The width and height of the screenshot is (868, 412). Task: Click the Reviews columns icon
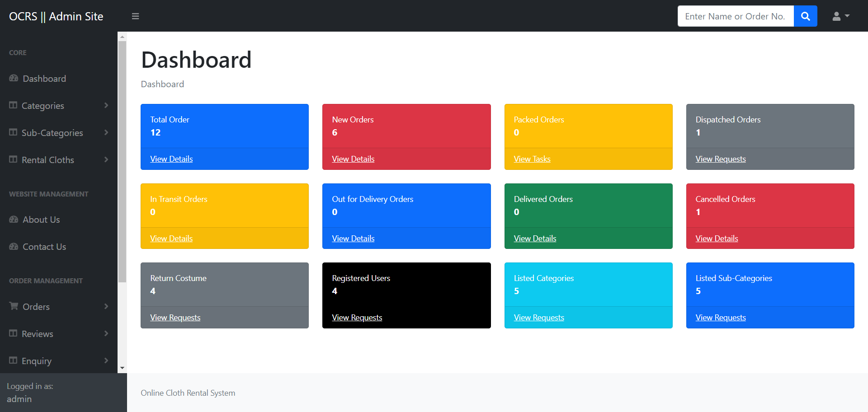pyautogui.click(x=13, y=333)
